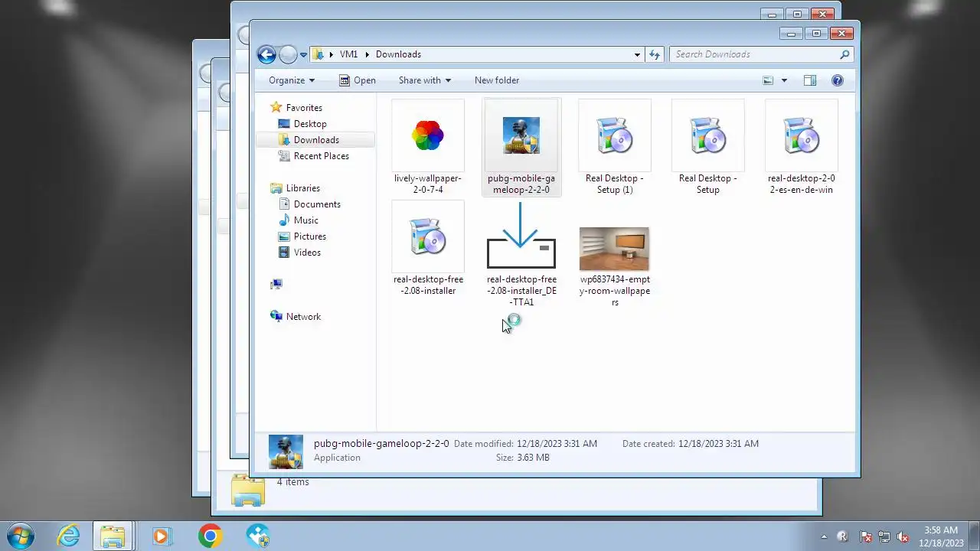Show hidden system tray icons

click(x=824, y=537)
